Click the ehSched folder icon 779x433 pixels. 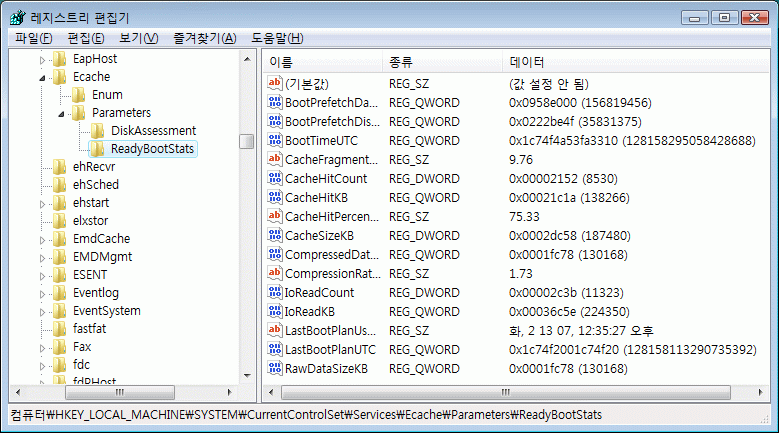coord(60,185)
